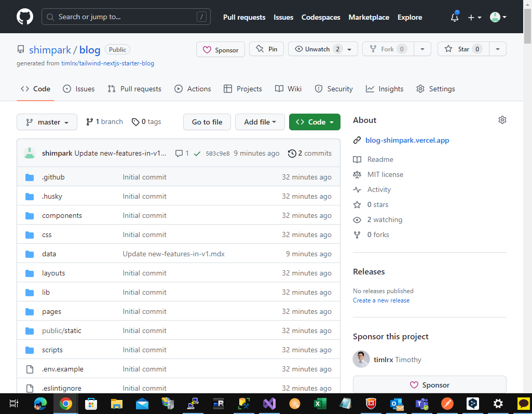This screenshot has width=532, height=414.
Task: Open the 2 commits history
Action: tap(309, 153)
